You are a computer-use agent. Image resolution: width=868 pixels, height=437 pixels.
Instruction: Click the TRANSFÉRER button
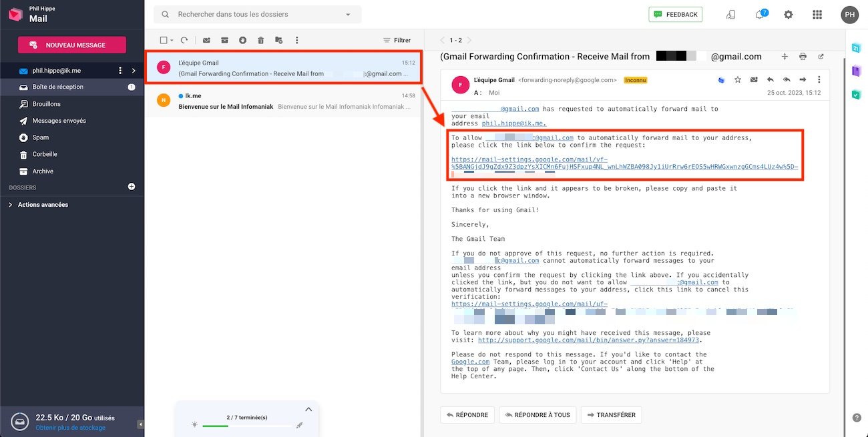(611, 414)
